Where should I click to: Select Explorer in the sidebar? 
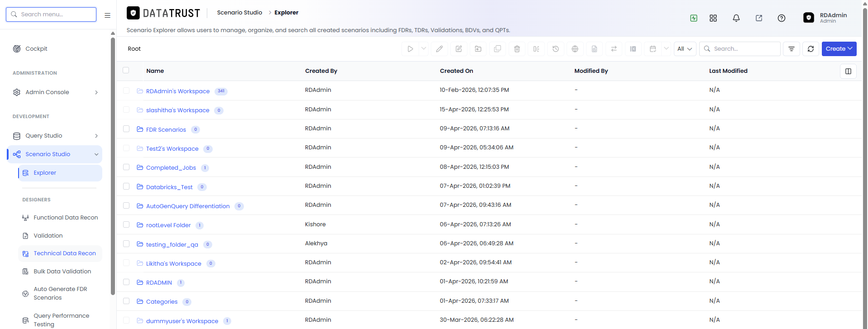(60, 173)
